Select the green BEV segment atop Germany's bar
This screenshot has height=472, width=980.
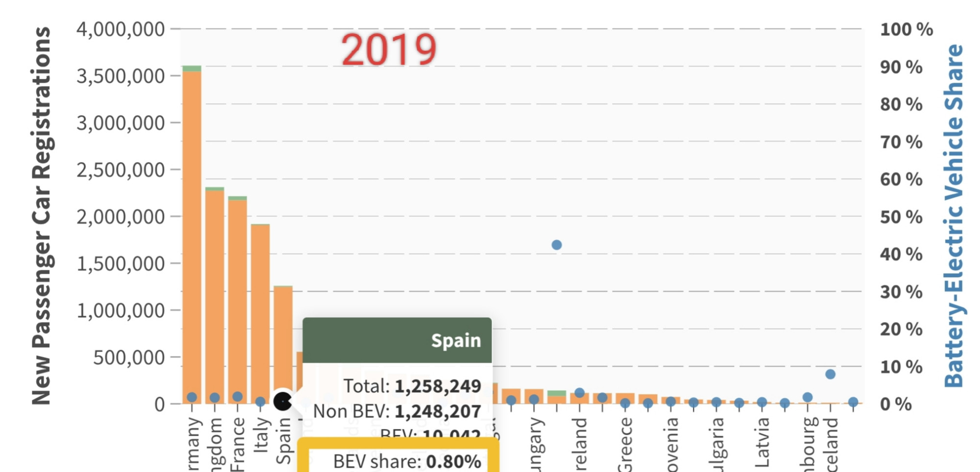coord(192,69)
